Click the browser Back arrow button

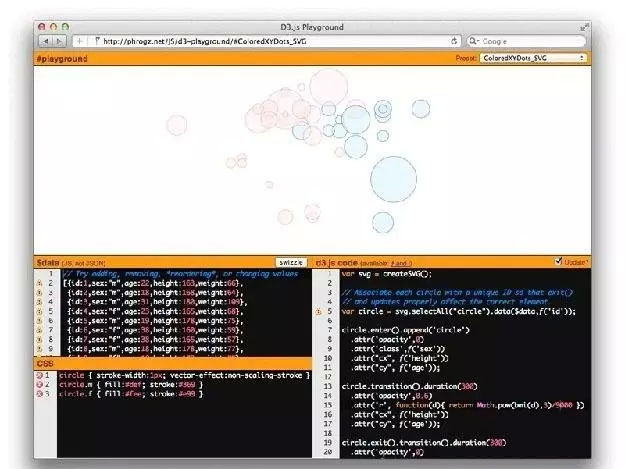coord(46,41)
